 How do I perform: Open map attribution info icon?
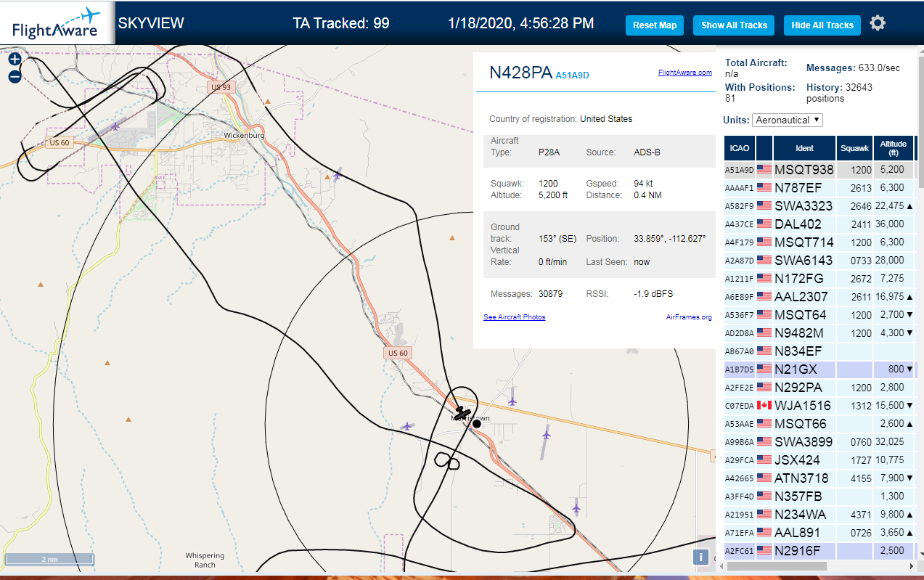coord(700,557)
